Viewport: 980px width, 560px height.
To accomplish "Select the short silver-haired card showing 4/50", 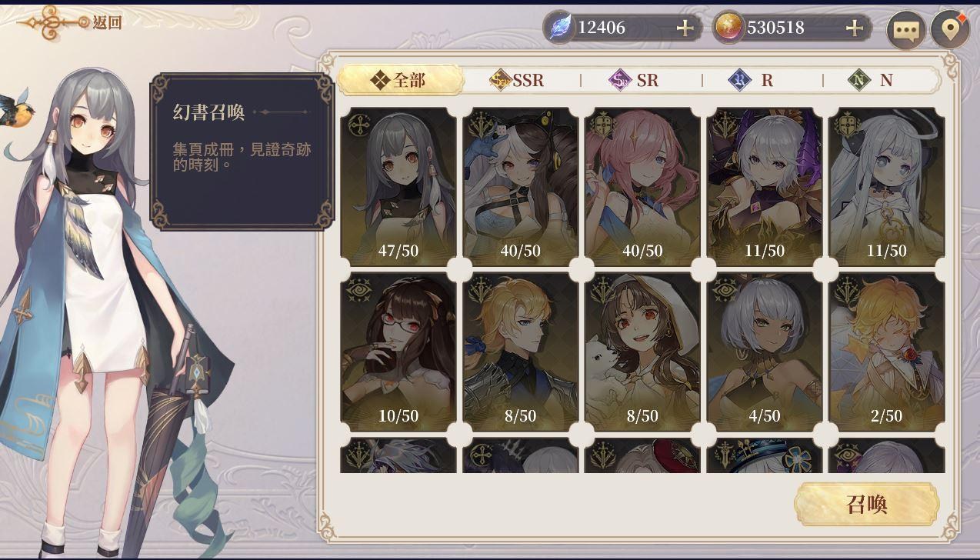I will point(765,352).
